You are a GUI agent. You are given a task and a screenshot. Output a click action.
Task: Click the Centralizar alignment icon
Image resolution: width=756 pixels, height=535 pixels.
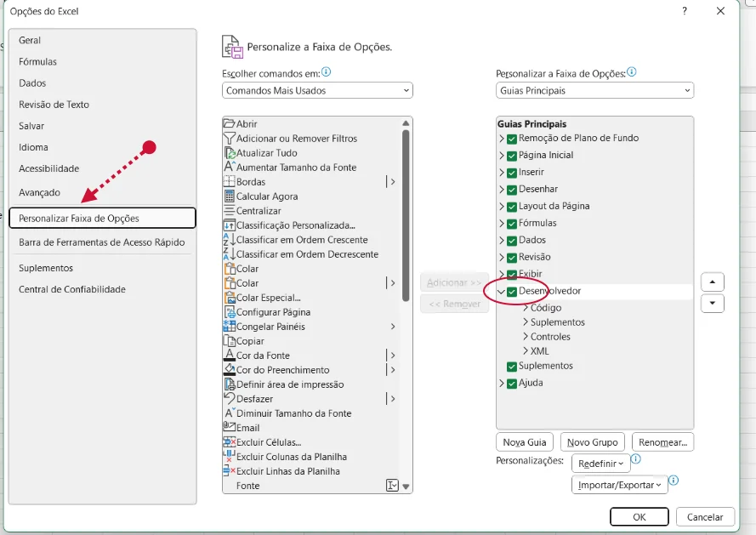coord(229,211)
